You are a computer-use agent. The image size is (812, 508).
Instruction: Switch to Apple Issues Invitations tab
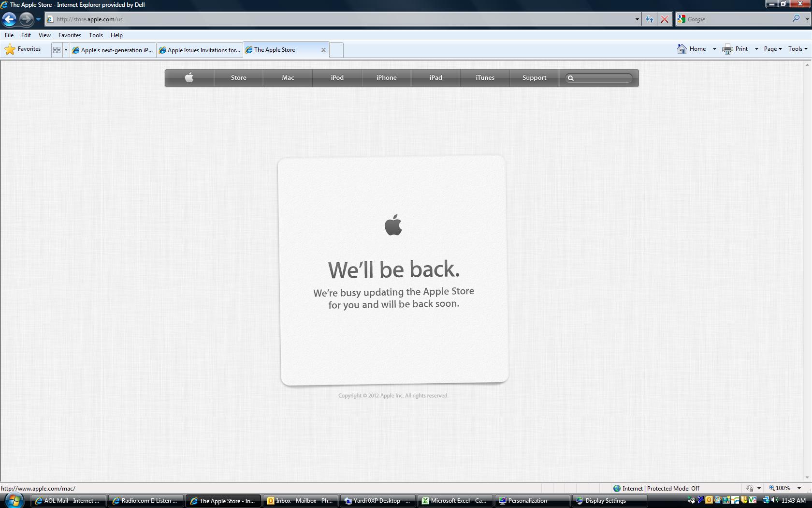(x=200, y=50)
